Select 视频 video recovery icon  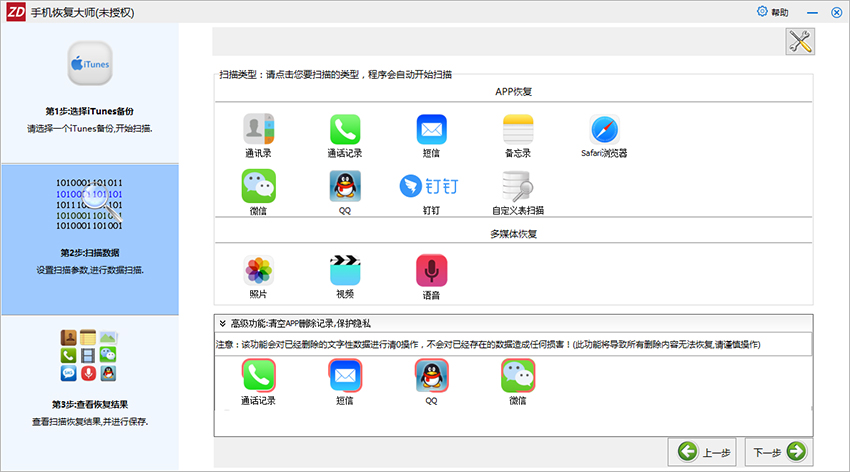coord(345,270)
